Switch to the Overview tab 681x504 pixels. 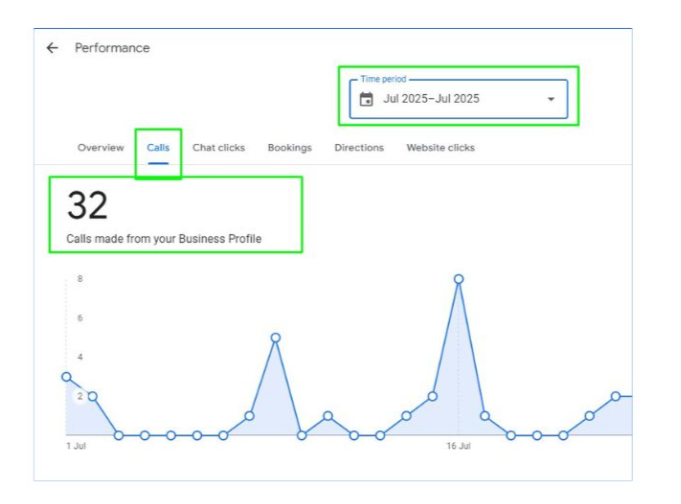tap(100, 148)
